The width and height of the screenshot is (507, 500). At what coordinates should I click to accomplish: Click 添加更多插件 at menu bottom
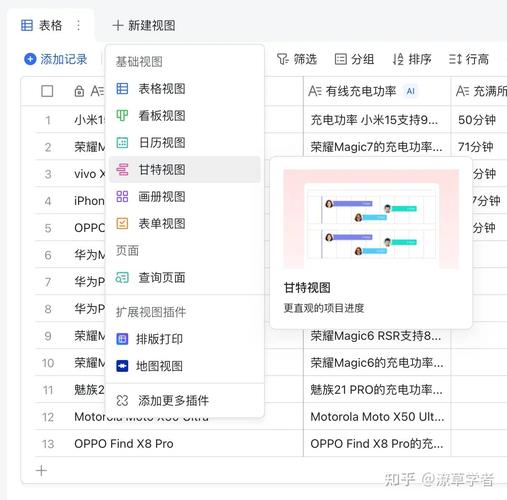(185, 401)
